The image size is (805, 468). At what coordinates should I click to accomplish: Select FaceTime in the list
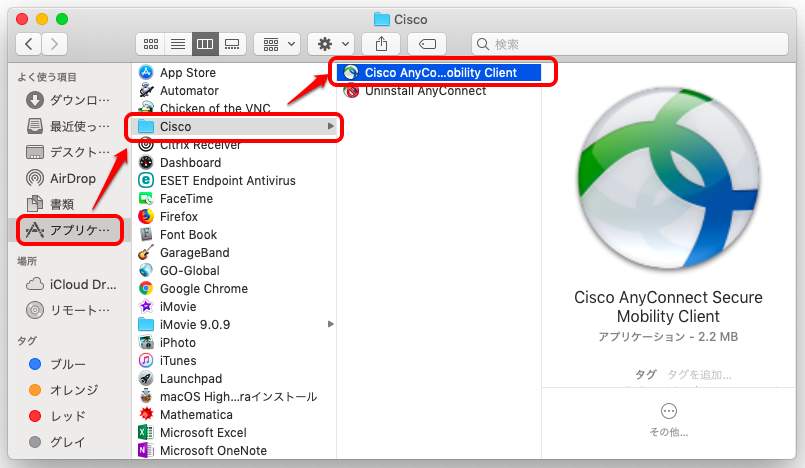coord(234,199)
